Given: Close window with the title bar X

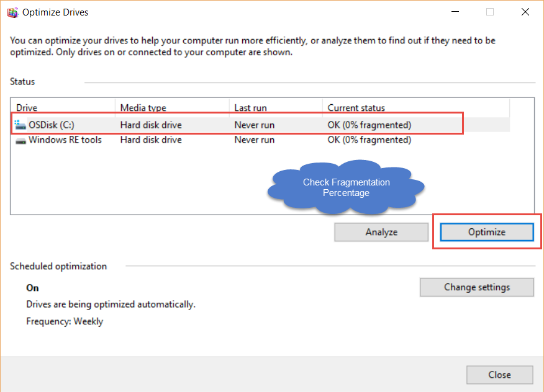Looking at the screenshot, I should point(525,12).
